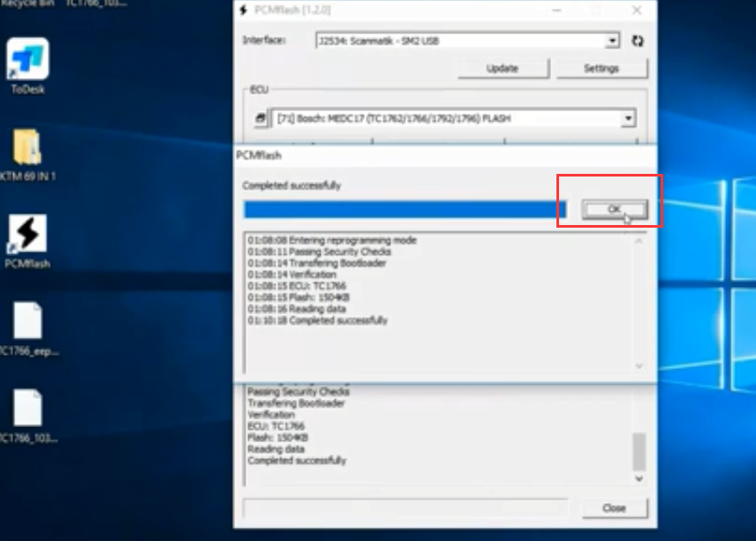Viewport: 756px width, 541px height.
Task: Click the OK button in dialog
Action: tap(615, 209)
